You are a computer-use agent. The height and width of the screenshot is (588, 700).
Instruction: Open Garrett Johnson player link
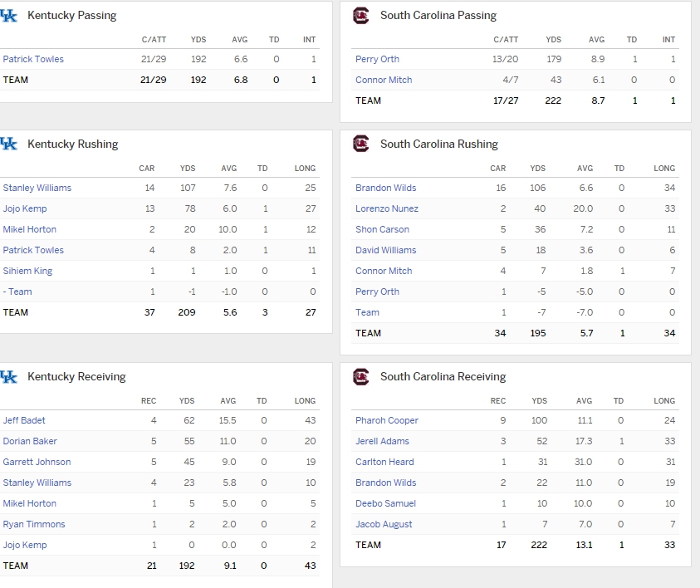coord(37,462)
